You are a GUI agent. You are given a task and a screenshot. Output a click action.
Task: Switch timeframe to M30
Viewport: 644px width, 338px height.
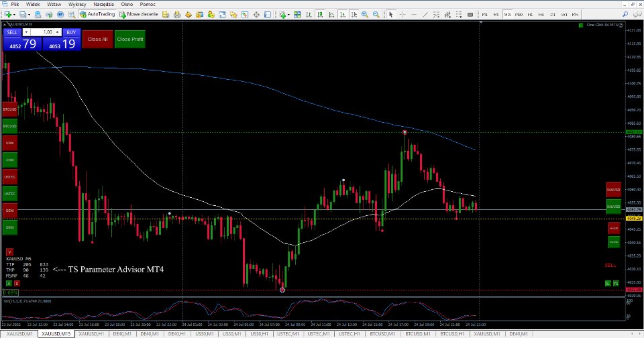[519, 14]
